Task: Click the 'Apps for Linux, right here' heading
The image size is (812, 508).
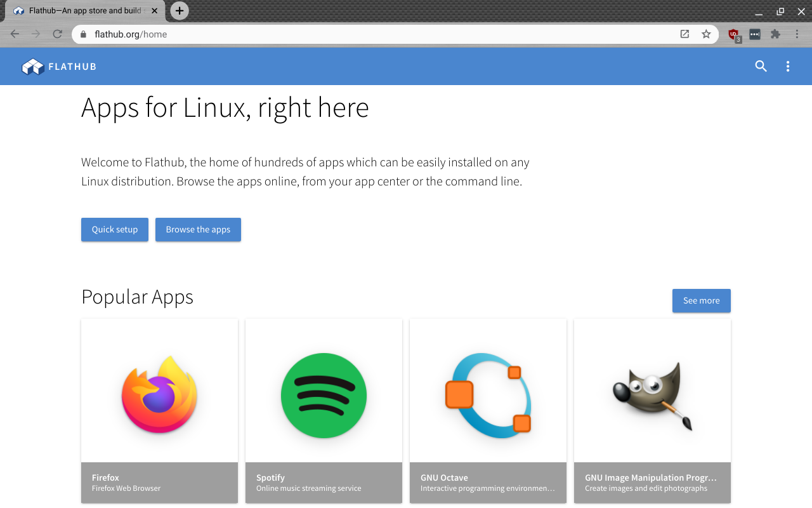Action: tap(225, 107)
